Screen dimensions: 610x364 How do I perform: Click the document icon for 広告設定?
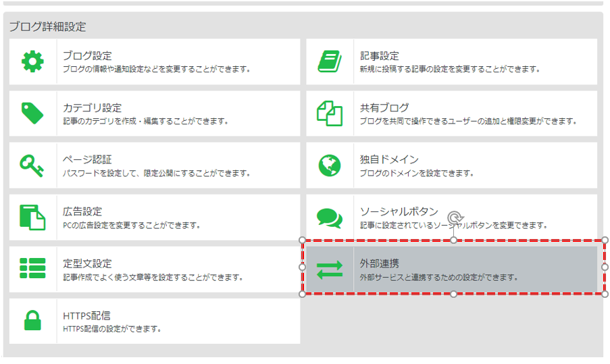click(32, 217)
